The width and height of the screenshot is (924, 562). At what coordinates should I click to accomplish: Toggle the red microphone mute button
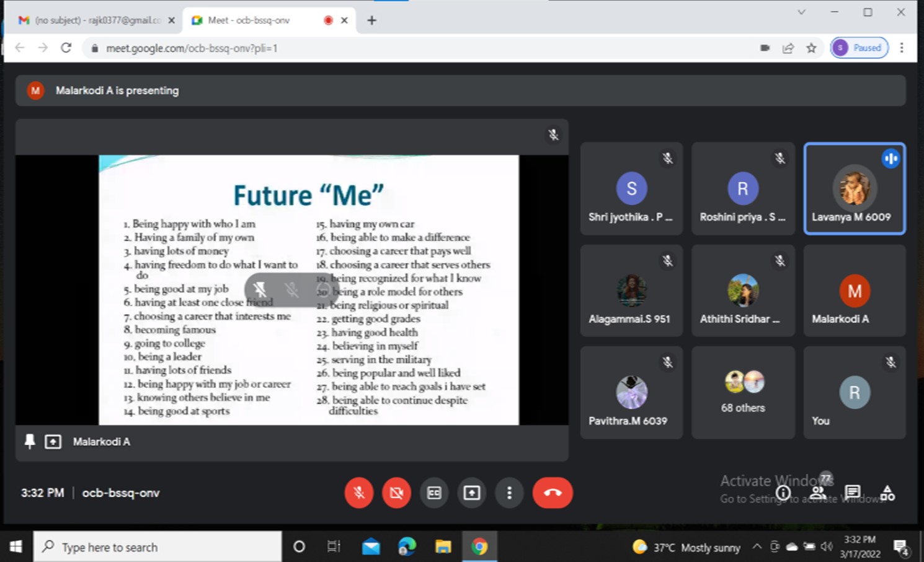click(358, 493)
